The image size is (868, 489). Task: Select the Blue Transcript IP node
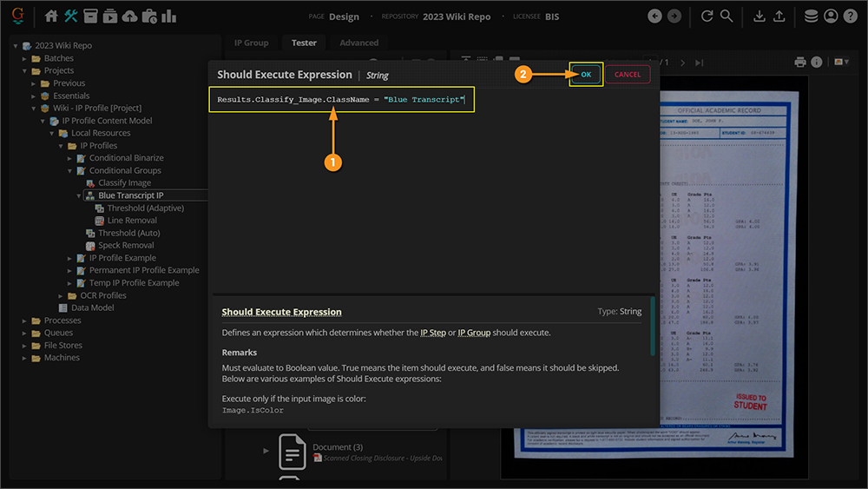click(131, 195)
